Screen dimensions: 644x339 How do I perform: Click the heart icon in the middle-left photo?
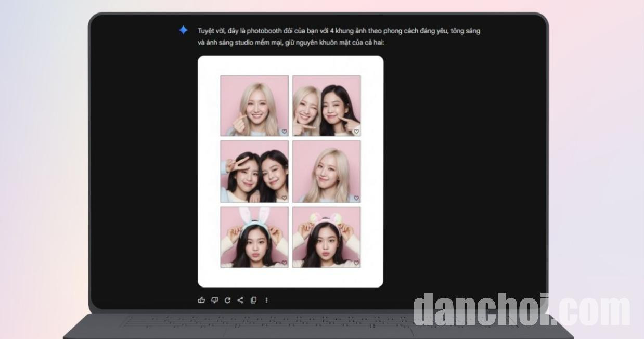click(284, 198)
